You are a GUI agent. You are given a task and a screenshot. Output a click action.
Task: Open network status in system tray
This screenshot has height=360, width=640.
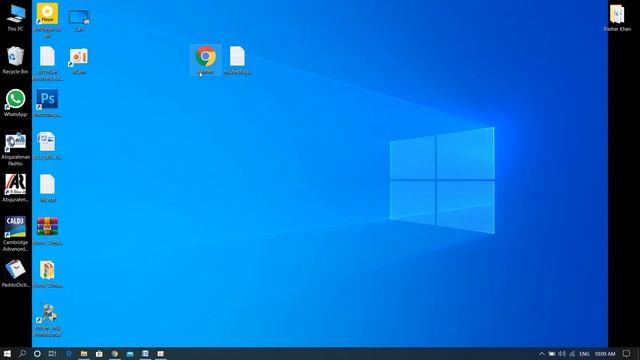click(x=572, y=354)
